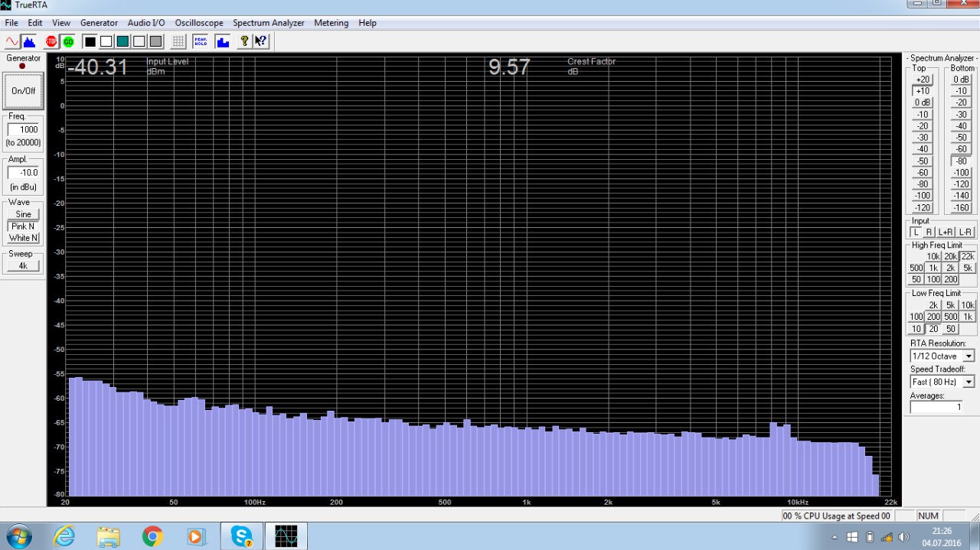Select L input channel
980x550 pixels.
[x=916, y=233]
